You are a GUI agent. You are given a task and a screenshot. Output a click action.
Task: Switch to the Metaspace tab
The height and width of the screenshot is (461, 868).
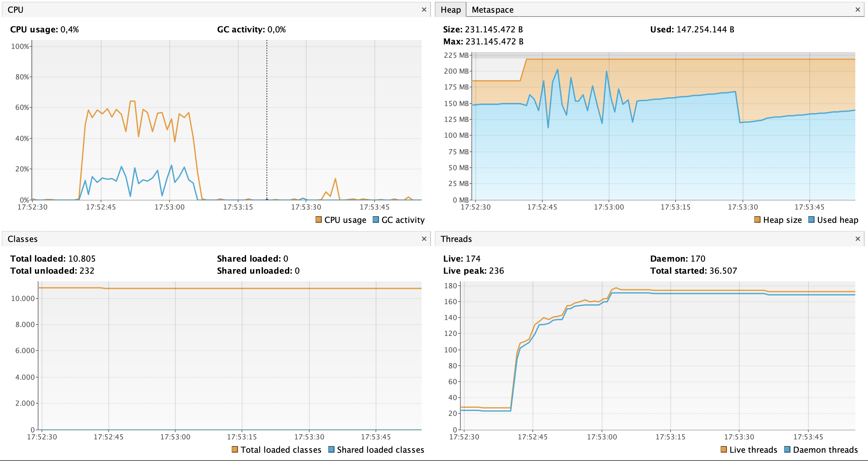pyautogui.click(x=492, y=10)
